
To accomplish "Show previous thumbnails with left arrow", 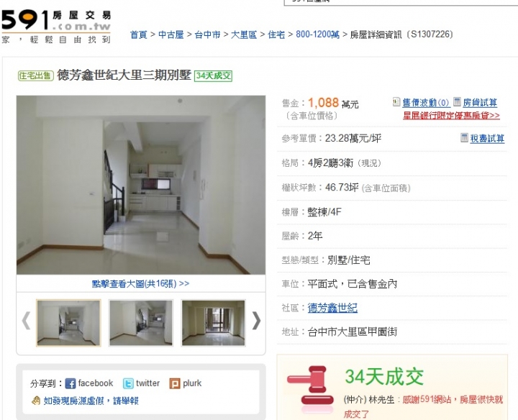I will pos(26,321).
